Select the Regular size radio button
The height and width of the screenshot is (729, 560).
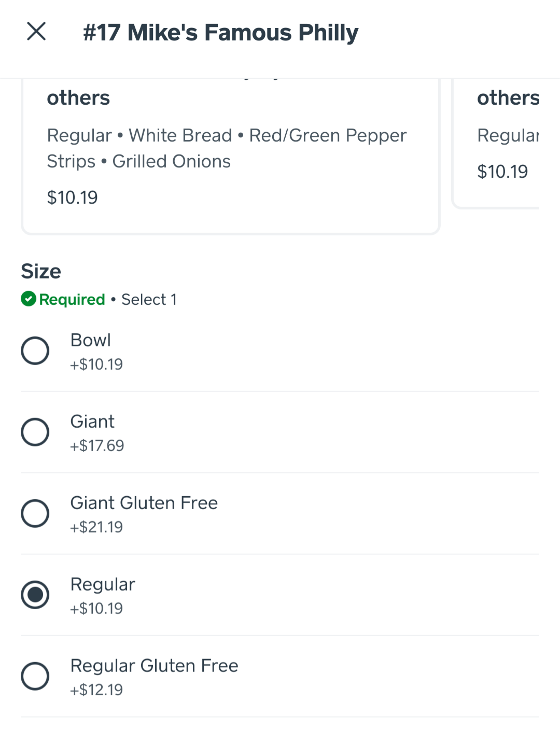click(x=35, y=595)
